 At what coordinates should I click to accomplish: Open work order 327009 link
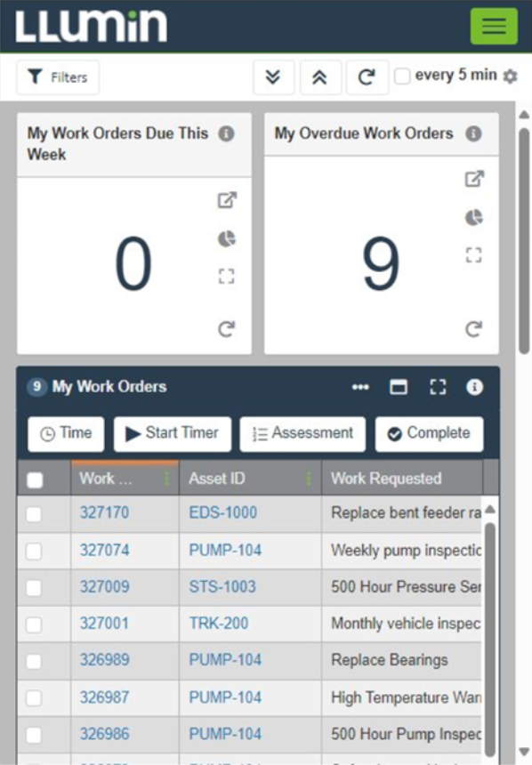click(x=104, y=586)
